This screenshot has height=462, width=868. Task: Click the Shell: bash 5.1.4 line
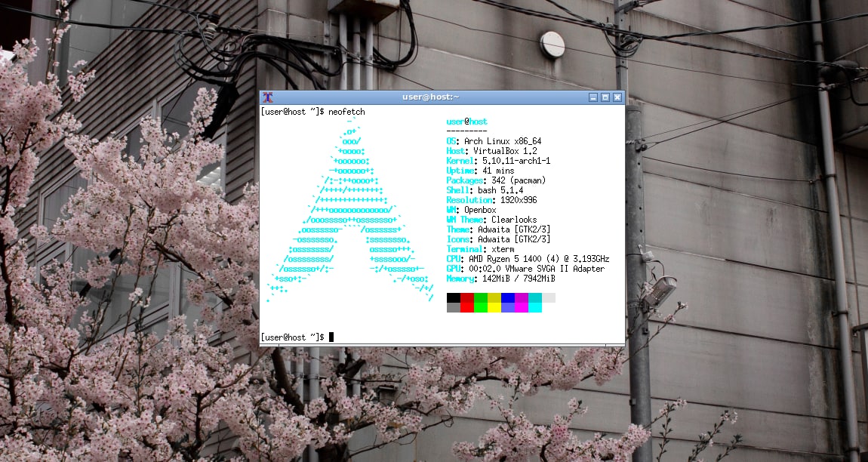(485, 190)
